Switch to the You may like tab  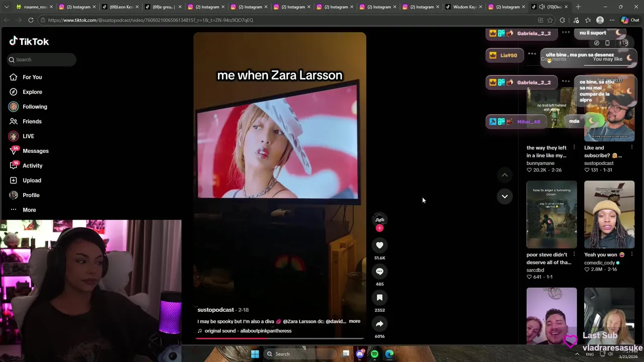tap(607, 59)
